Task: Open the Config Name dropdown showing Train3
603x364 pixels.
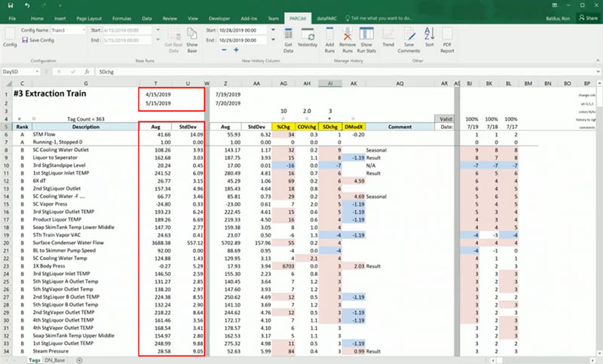Action: click(x=84, y=30)
